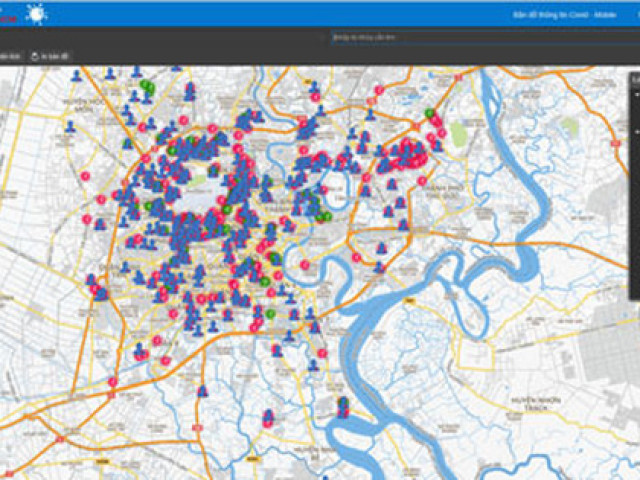Click the white virus logo in header
The image size is (640, 480).
(x=36, y=13)
